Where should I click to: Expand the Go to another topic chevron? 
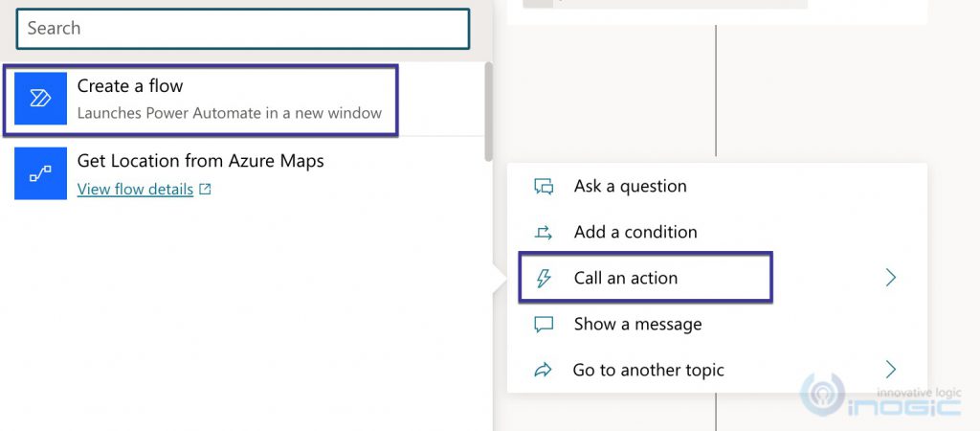891,370
